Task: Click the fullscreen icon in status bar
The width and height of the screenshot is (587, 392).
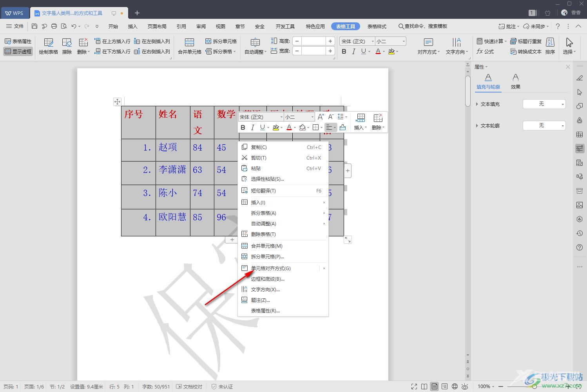Action: point(414,387)
